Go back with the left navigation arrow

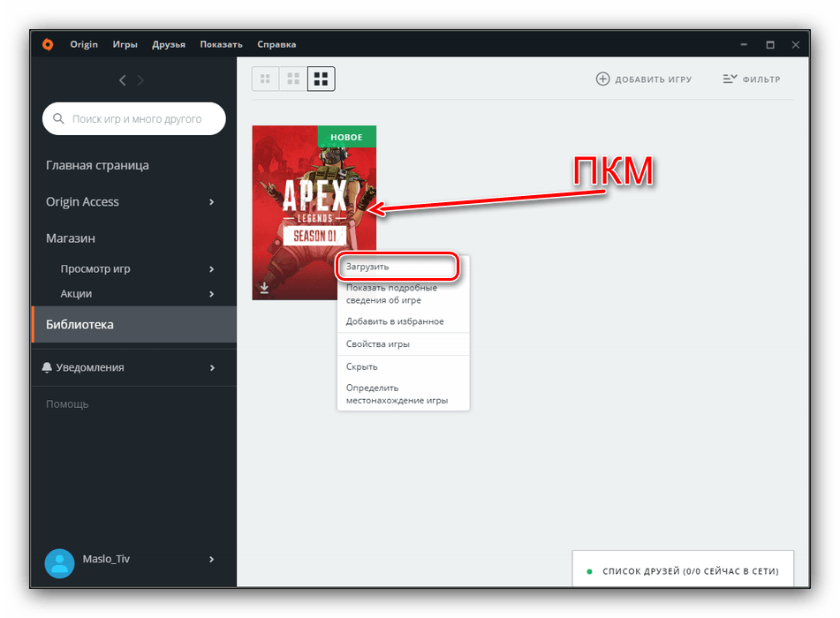tap(123, 80)
